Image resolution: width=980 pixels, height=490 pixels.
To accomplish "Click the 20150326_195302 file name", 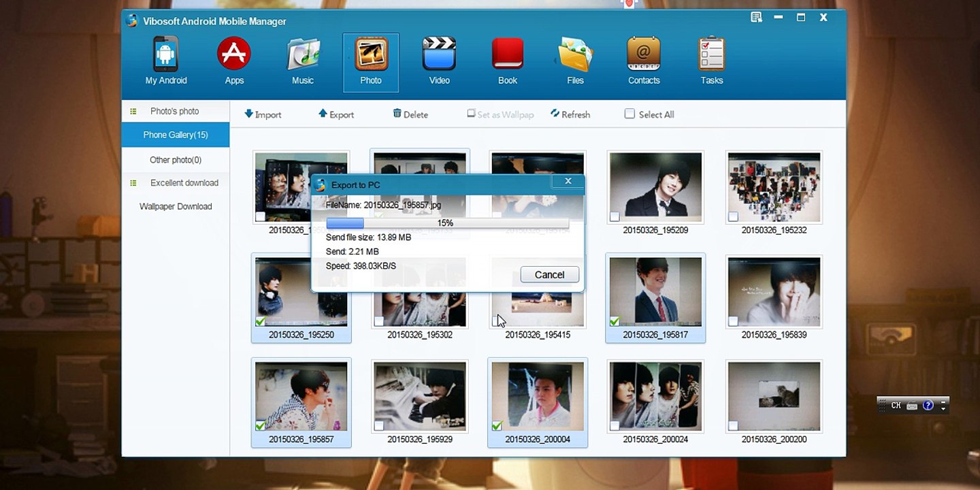I will point(420,335).
